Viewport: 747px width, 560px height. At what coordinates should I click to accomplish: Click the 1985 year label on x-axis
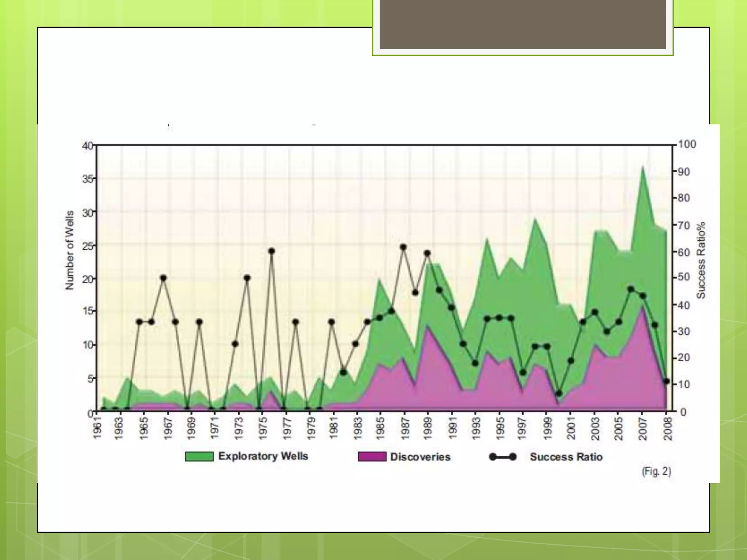(x=380, y=429)
